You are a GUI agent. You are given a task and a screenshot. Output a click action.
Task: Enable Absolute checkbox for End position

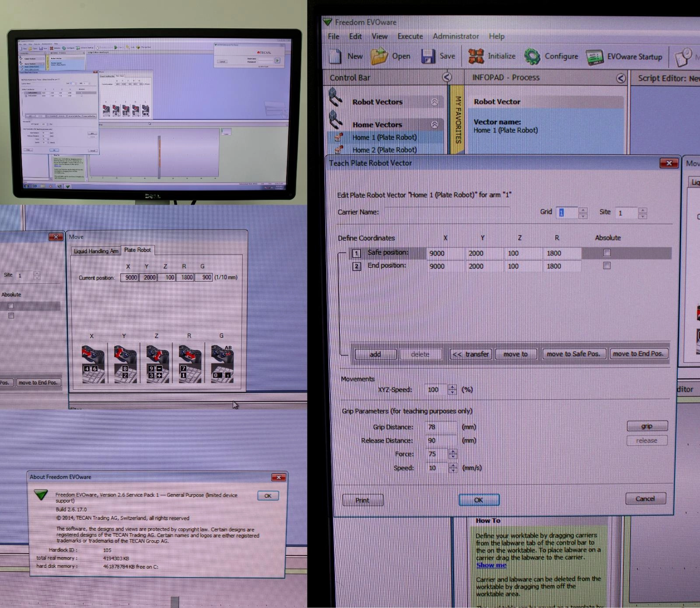point(607,266)
